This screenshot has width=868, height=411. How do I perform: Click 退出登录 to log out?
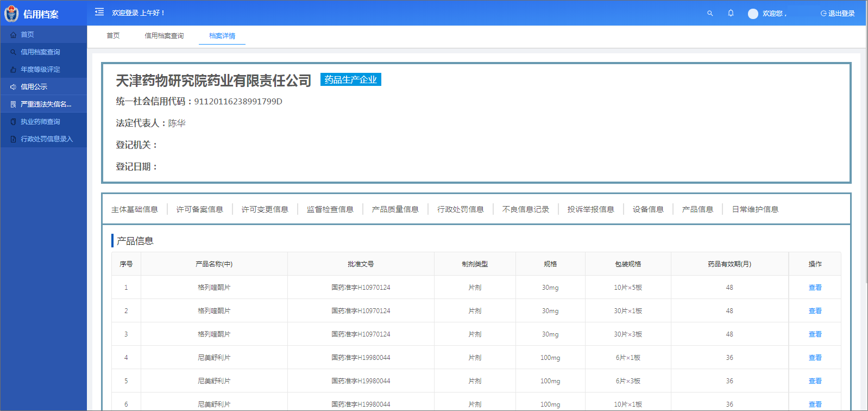[841, 14]
